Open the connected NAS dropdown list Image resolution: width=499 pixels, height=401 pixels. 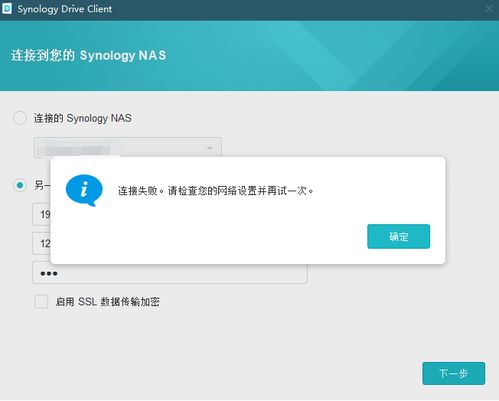[x=127, y=148]
